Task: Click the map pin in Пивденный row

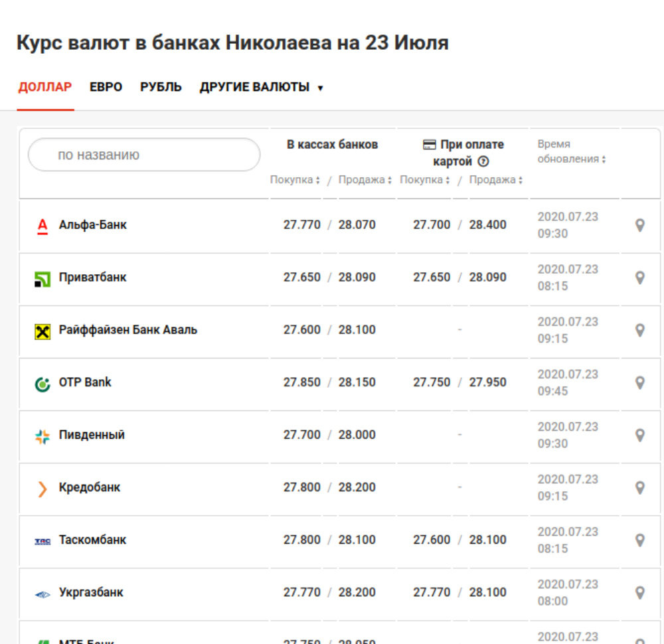Action: 639,436
